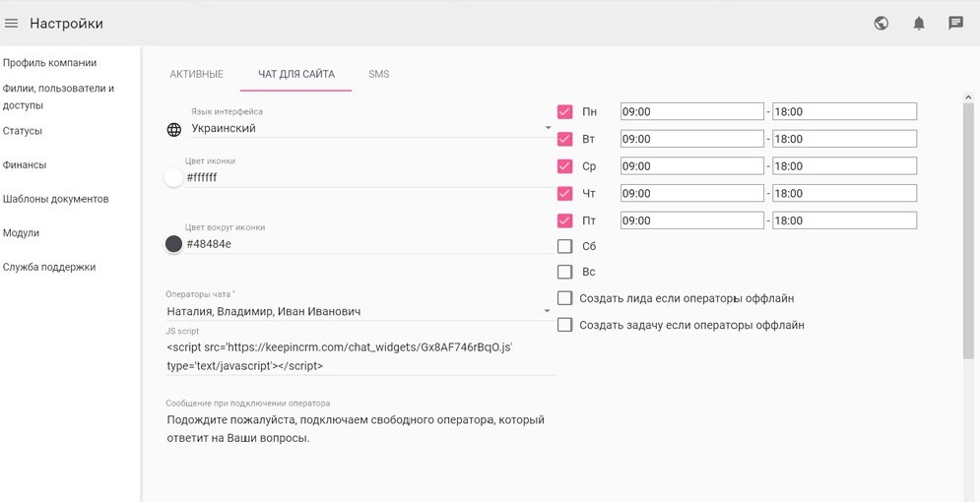Click Monday end time 18:00 field
Image resolution: width=980 pixels, height=502 pixels.
coord(844,112)
